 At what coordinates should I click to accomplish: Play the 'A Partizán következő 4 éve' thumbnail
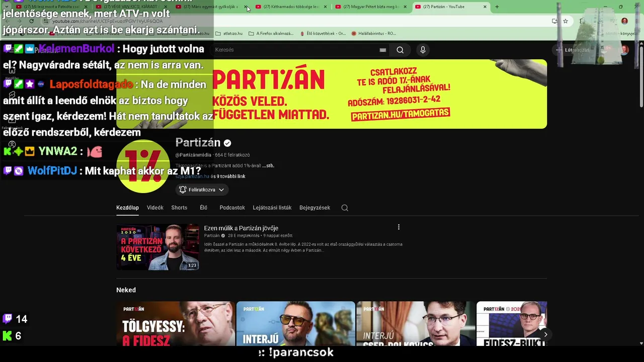click(157, 247)
